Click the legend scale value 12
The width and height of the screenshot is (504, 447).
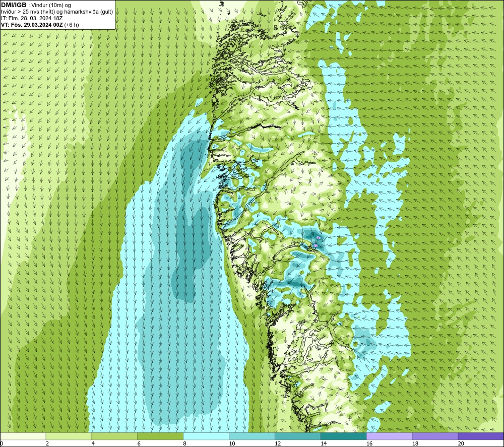[x=278, y=443]
